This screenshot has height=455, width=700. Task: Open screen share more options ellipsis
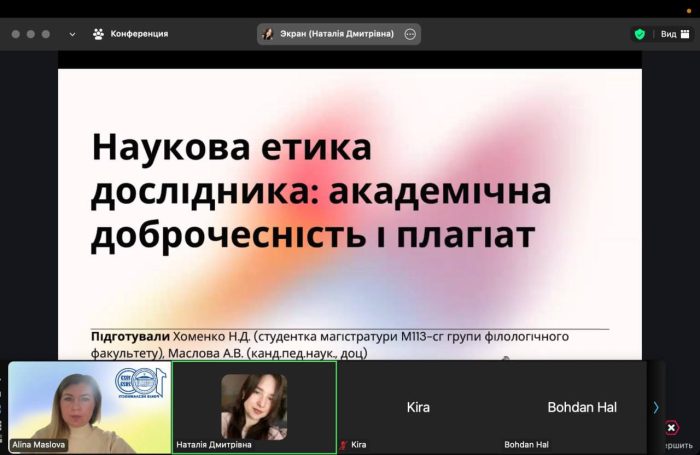pyautogui.click(x=409, y=34)
